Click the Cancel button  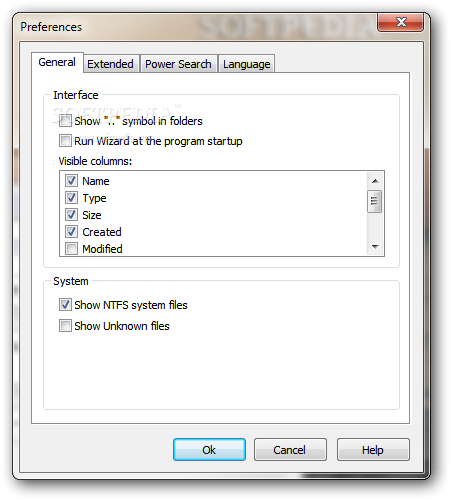click(290, 450)
